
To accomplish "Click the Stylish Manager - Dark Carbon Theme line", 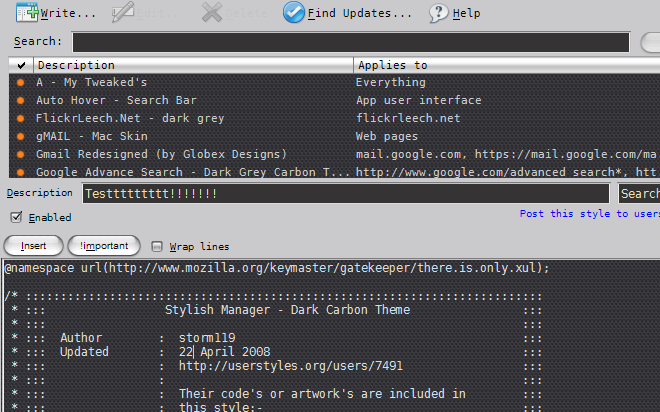I will [287, 310].
